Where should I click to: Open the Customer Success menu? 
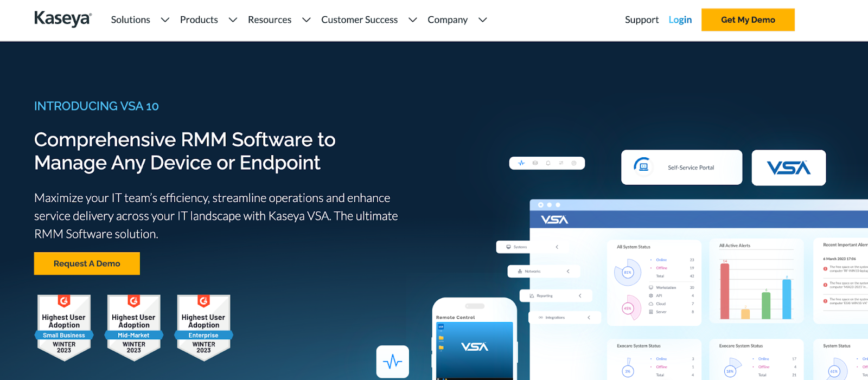click(360, 20)
